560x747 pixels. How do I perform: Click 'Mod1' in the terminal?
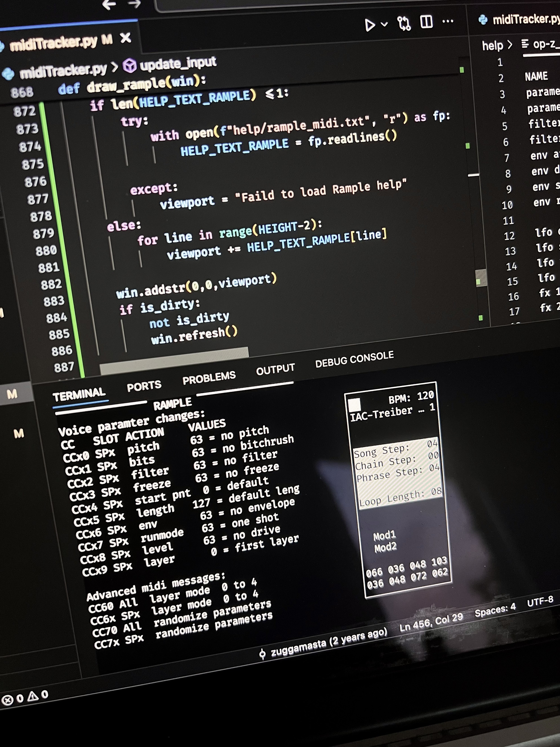(x=384, y=536)
